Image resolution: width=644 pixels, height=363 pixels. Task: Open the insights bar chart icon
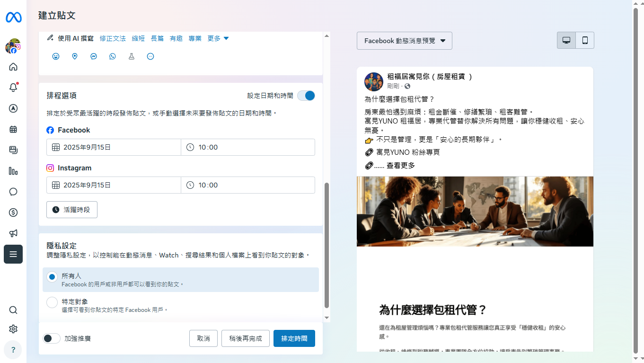pos(13,171)
